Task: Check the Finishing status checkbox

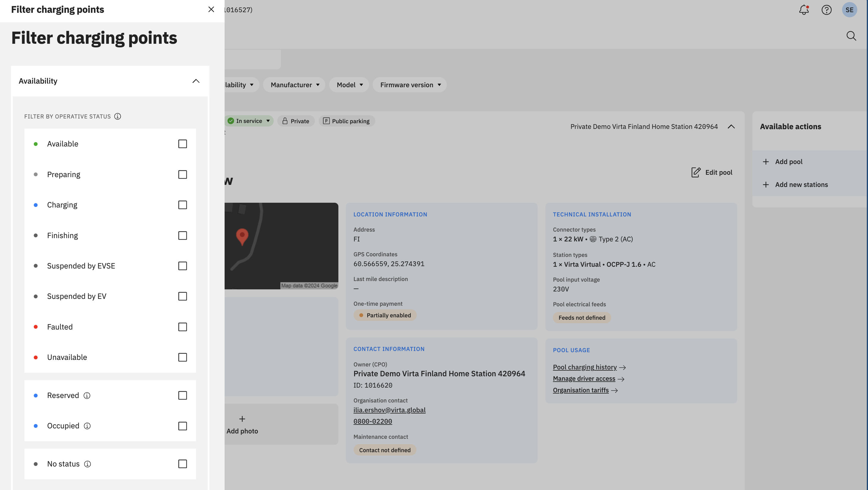Action: coord(182,236)
